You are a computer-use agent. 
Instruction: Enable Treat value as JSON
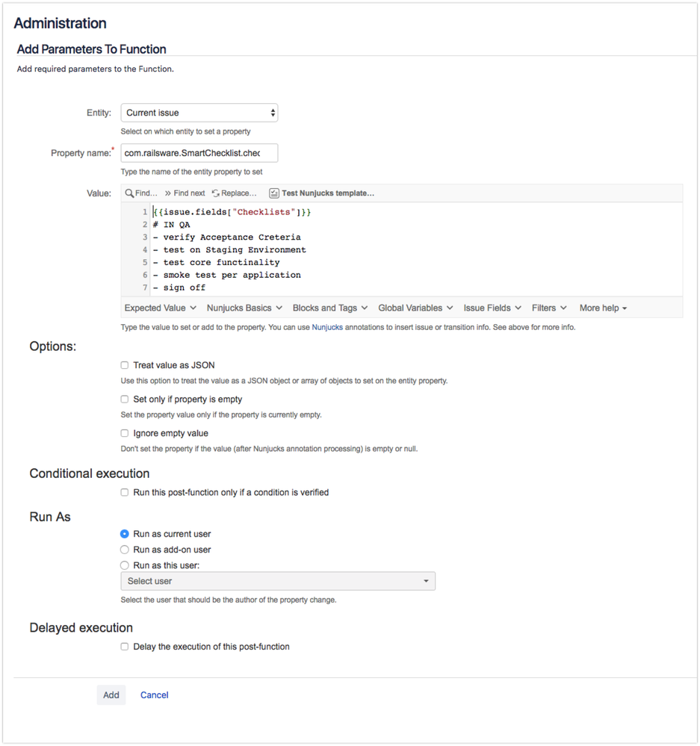[x=125, y=365]
